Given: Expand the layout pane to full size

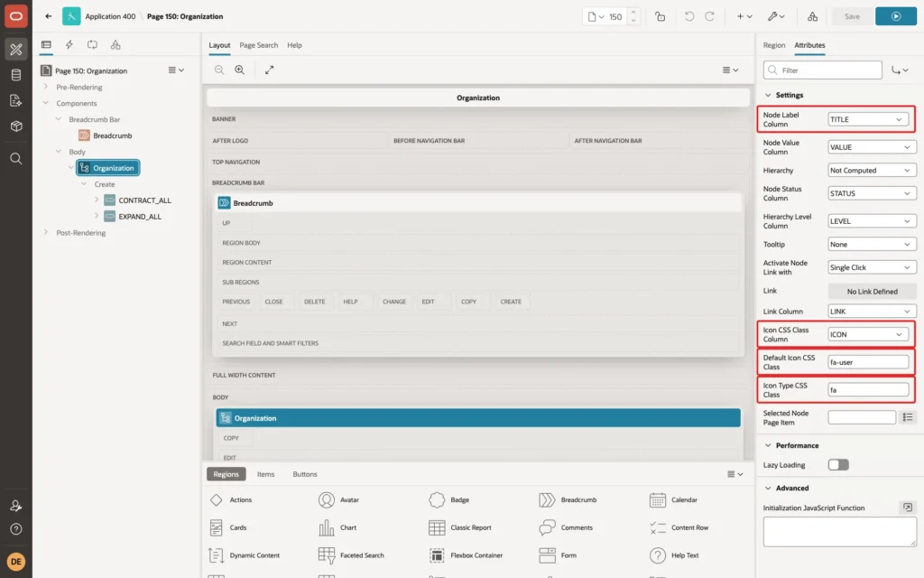Looking at the screenshot, I should click(x=269, y=70).
